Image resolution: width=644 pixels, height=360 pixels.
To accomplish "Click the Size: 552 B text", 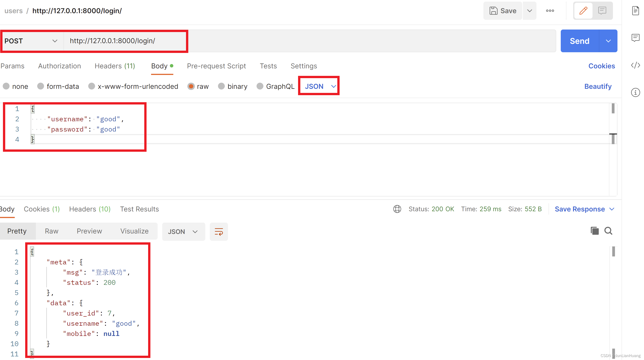I will pos(525,209).
